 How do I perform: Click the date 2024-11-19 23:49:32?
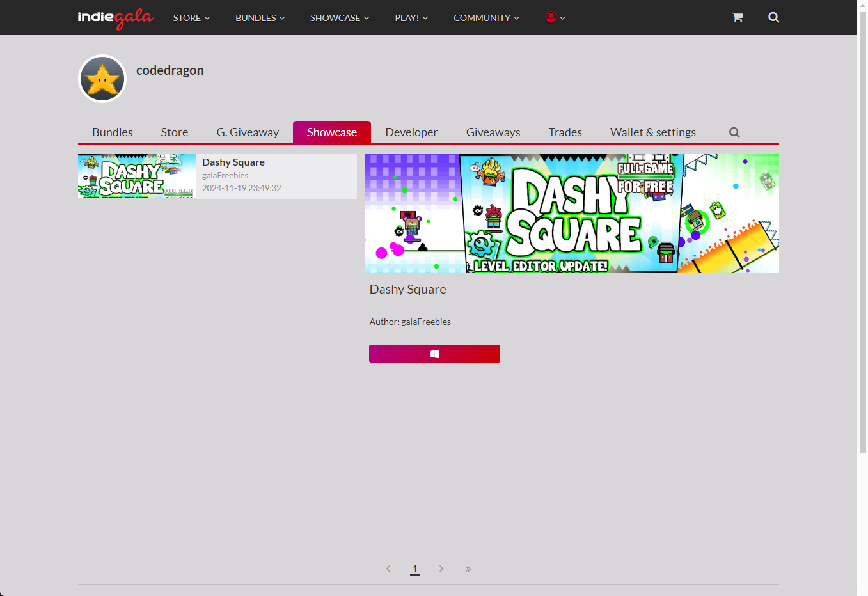tap(242, 188)
